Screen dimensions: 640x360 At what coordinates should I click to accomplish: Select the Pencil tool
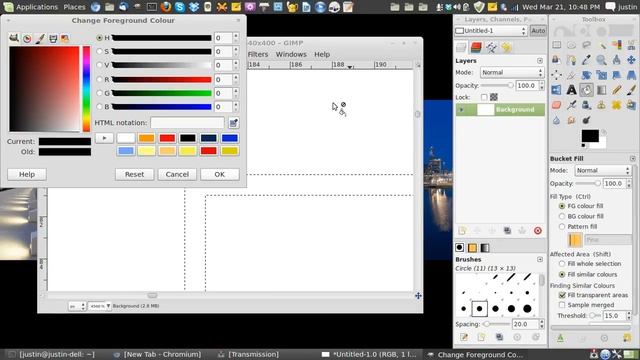pos(616,90)
